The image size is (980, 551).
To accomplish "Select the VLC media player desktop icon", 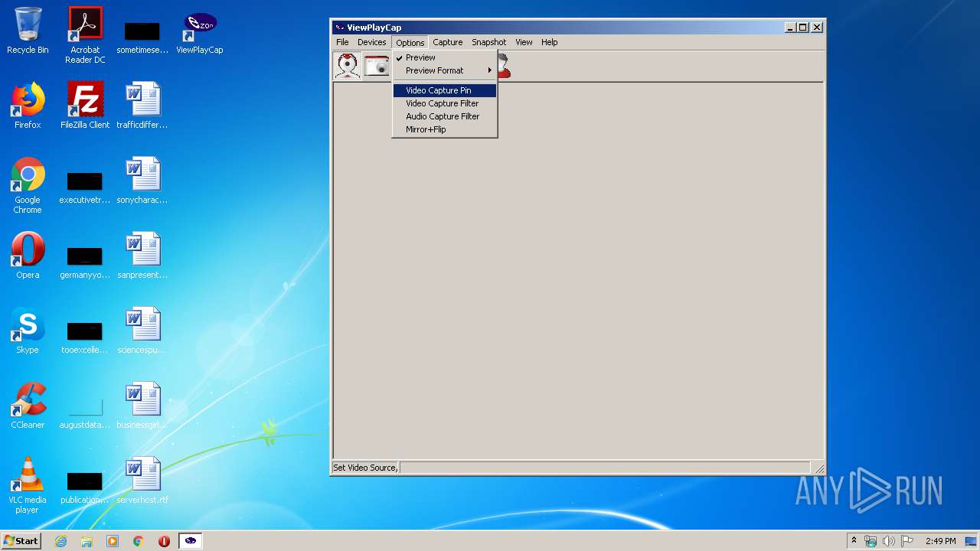I will (28, 485).
